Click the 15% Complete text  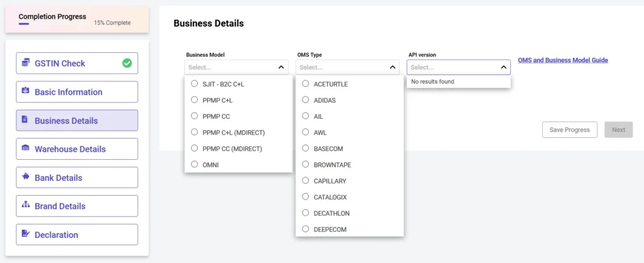click(x=112, y=23)
